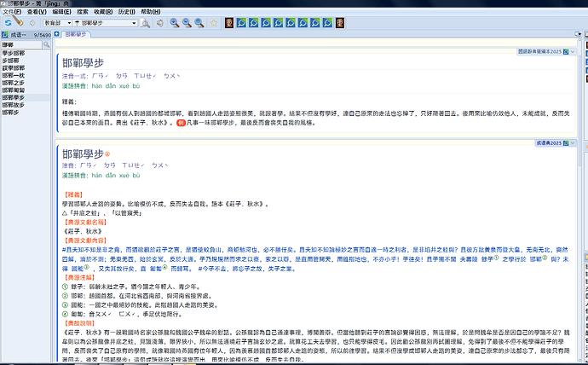Click the star favorites icon
This screenshot has width=588, height=365.
pyautogui.click(x=214, y=22)
